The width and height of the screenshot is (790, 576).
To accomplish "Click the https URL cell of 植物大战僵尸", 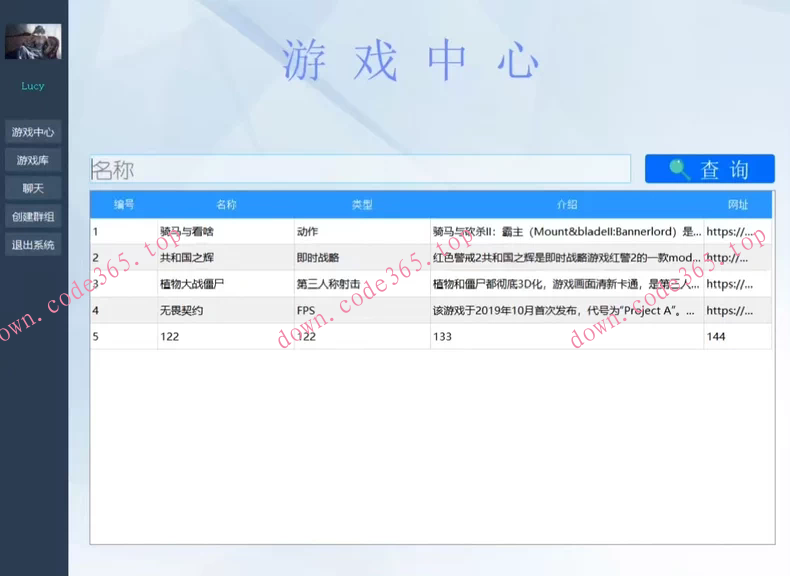I will tap(738, 284).
